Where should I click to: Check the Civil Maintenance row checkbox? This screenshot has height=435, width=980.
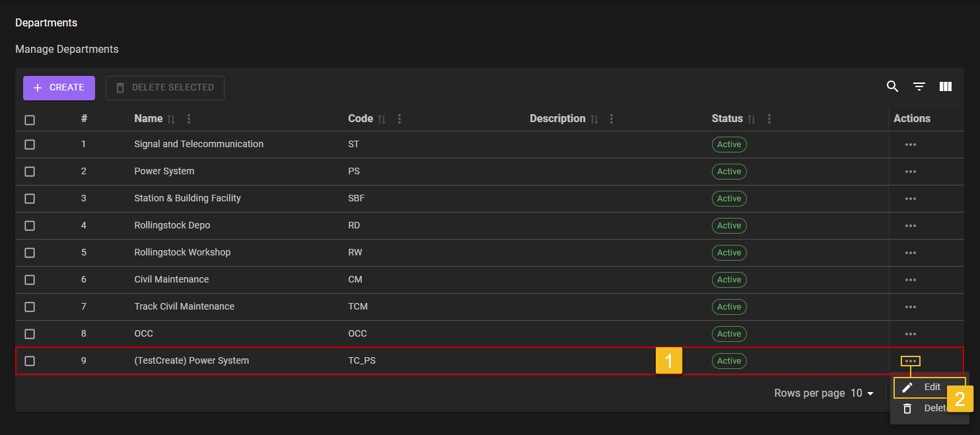pos(30,280)
